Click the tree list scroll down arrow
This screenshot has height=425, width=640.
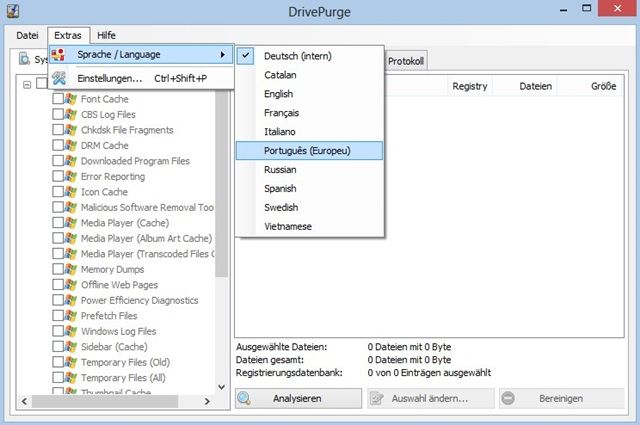click(x=222, y=387)
